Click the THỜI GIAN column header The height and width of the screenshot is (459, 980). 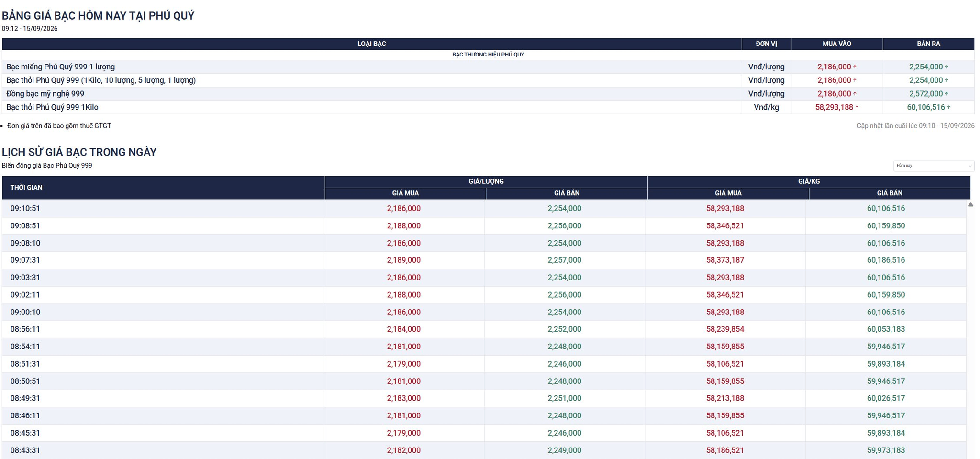click(x=163, y=188)
